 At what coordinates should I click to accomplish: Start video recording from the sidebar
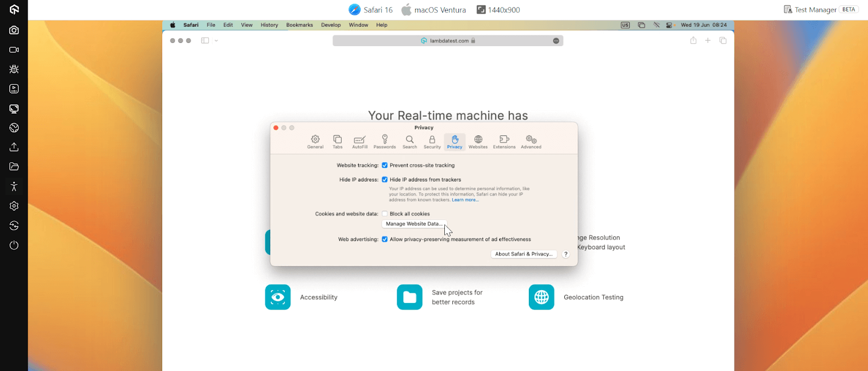(x=14, y=50)
